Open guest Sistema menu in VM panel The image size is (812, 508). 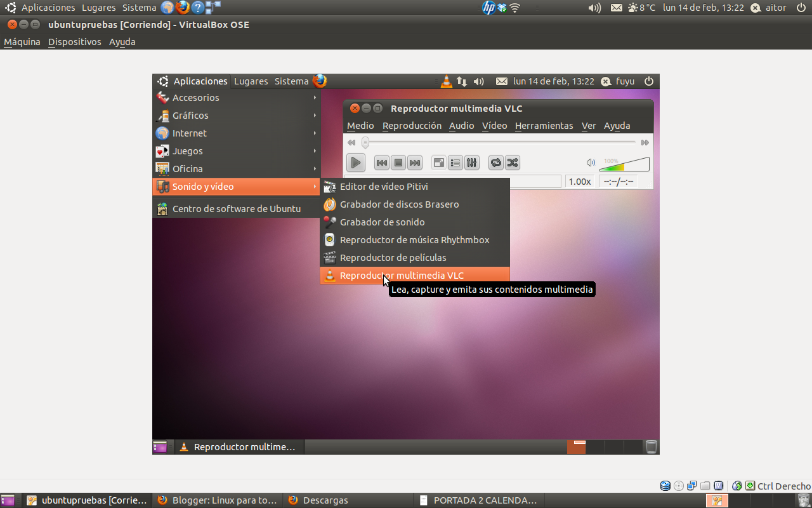[291, 81]
